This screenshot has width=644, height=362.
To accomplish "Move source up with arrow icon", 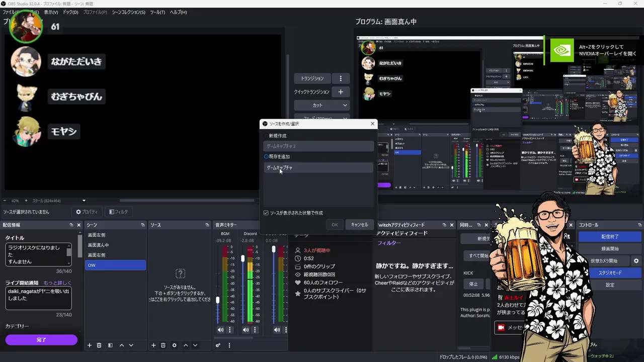I will point(186,345).
